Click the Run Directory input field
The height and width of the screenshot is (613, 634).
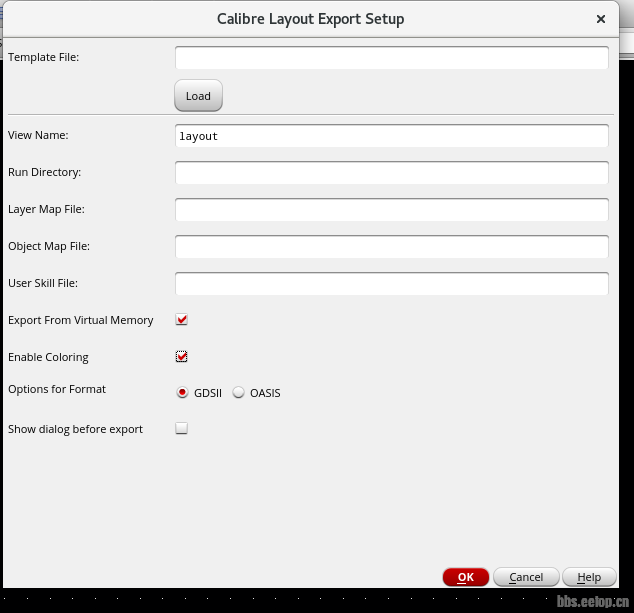coord(391,173)
